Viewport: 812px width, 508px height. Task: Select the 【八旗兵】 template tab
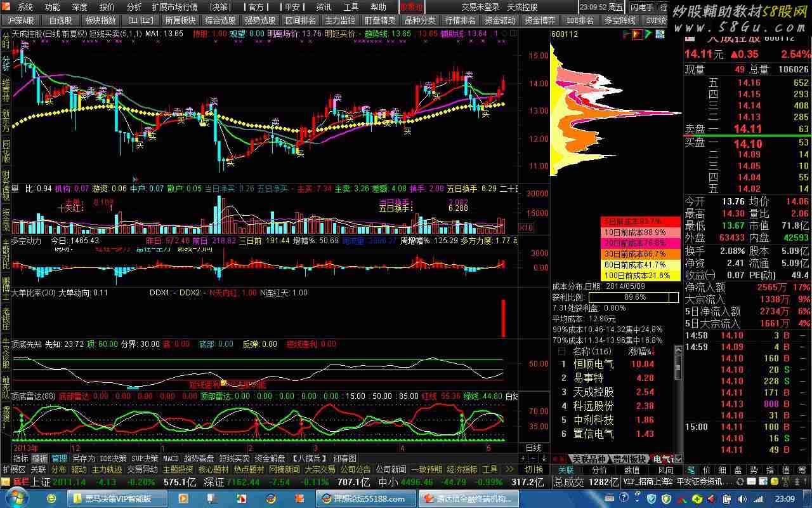[309, 458]
